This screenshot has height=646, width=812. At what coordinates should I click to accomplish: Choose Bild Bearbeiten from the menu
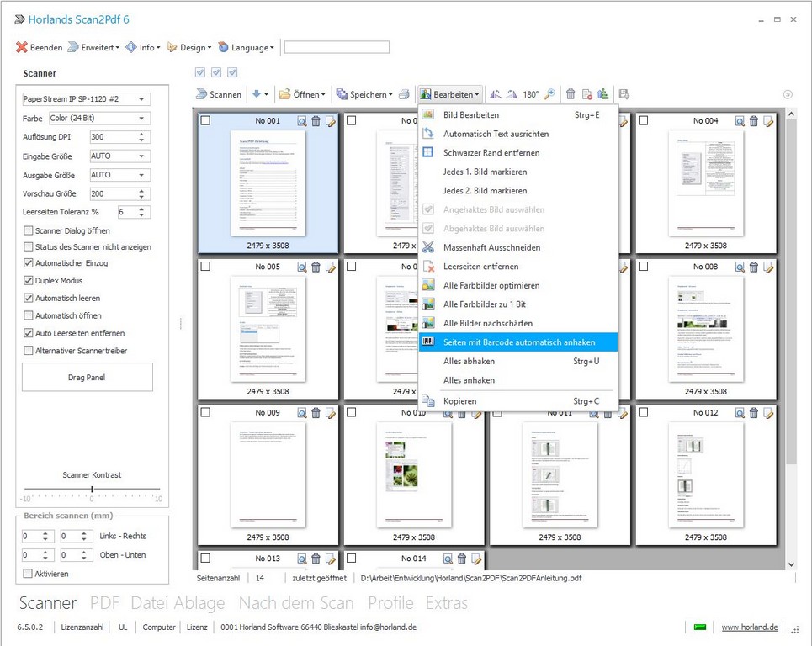tap(518, 115)
